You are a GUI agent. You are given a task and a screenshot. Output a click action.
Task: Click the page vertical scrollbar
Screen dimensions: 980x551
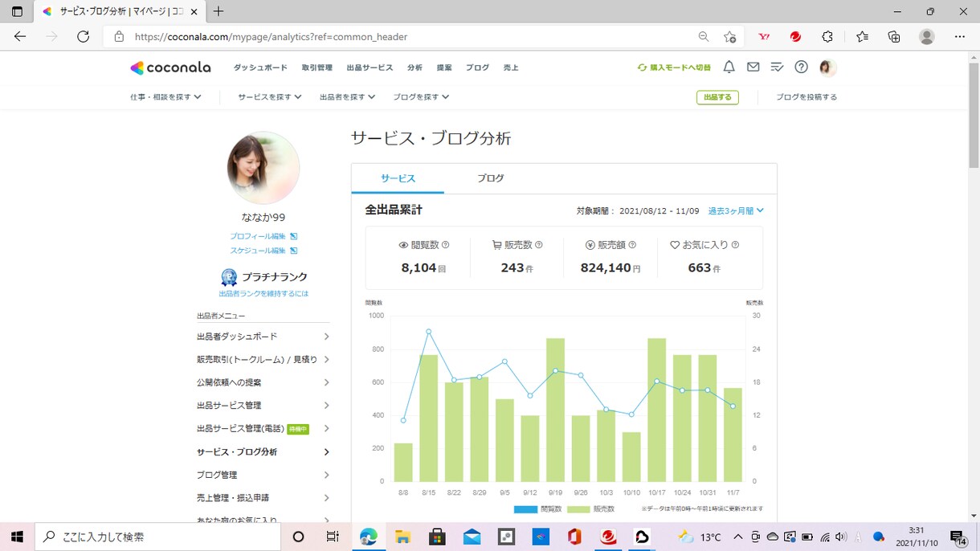pyautogui.click(x=974, y=114)
